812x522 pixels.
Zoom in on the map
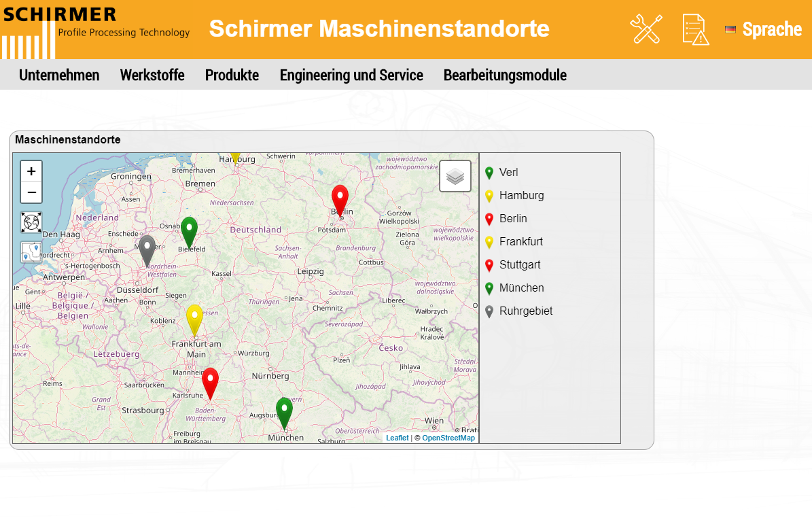[31, 171]
